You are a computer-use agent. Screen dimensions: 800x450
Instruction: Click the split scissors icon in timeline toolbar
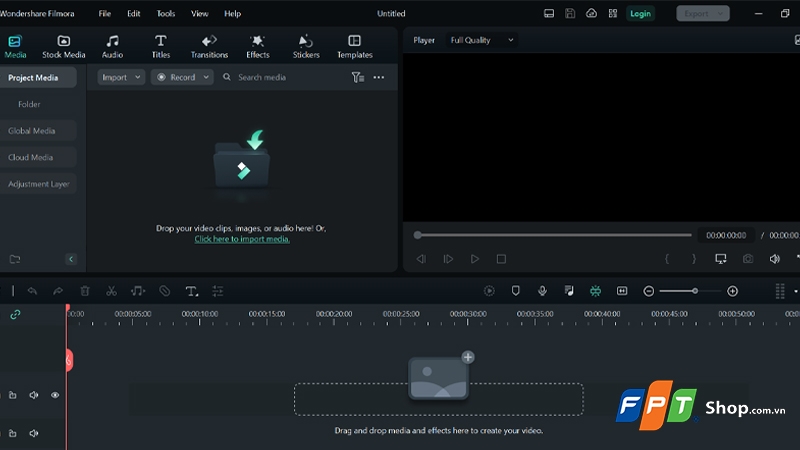111,291
